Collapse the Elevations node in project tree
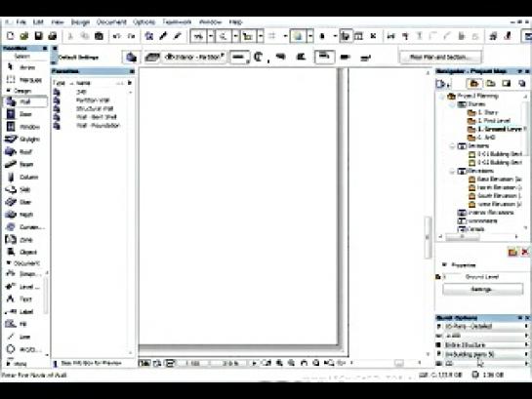Viewport: 532px width, 399px height. tap(452, 171)
